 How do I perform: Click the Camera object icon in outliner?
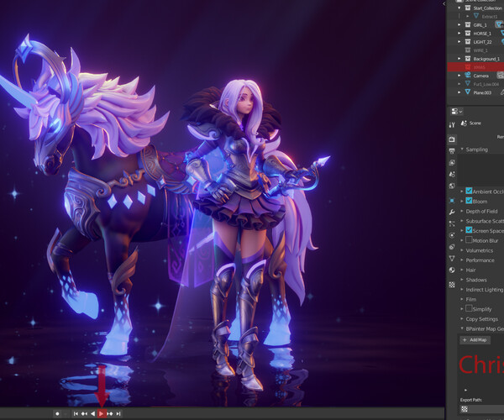(x=468, y=76)
